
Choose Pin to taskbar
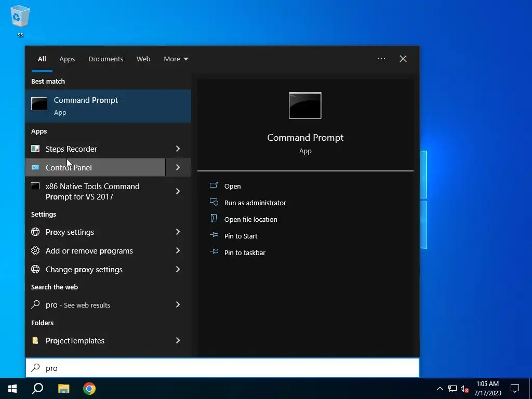245,253
